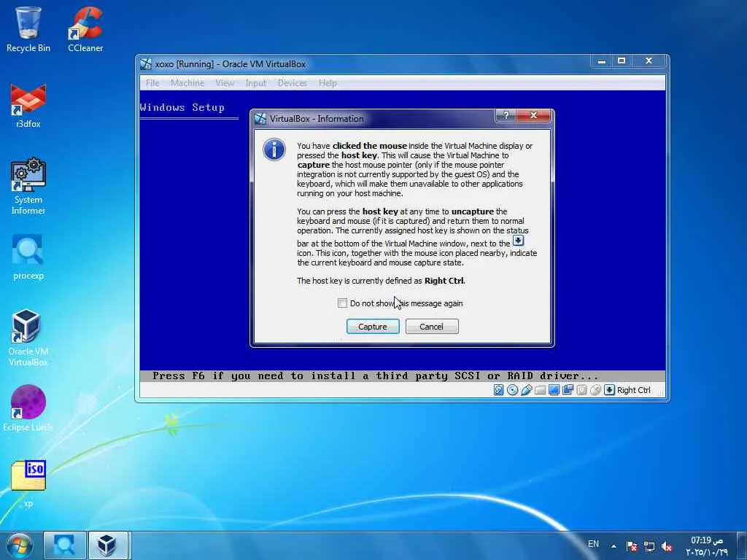The height and width of the screenshot is (560, 747).
Task: Click the host key arrow icon inside dialog text
Action: 518,241
